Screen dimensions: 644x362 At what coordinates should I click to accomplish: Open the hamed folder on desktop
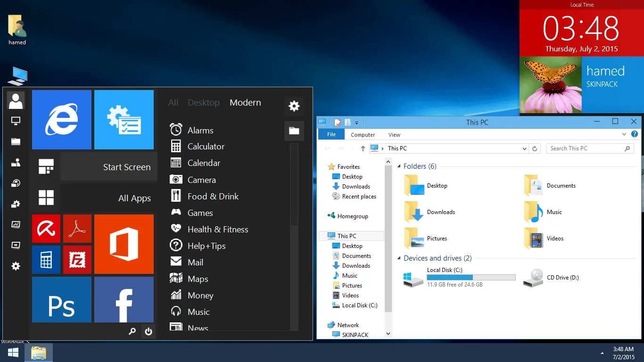pos(17,30)
